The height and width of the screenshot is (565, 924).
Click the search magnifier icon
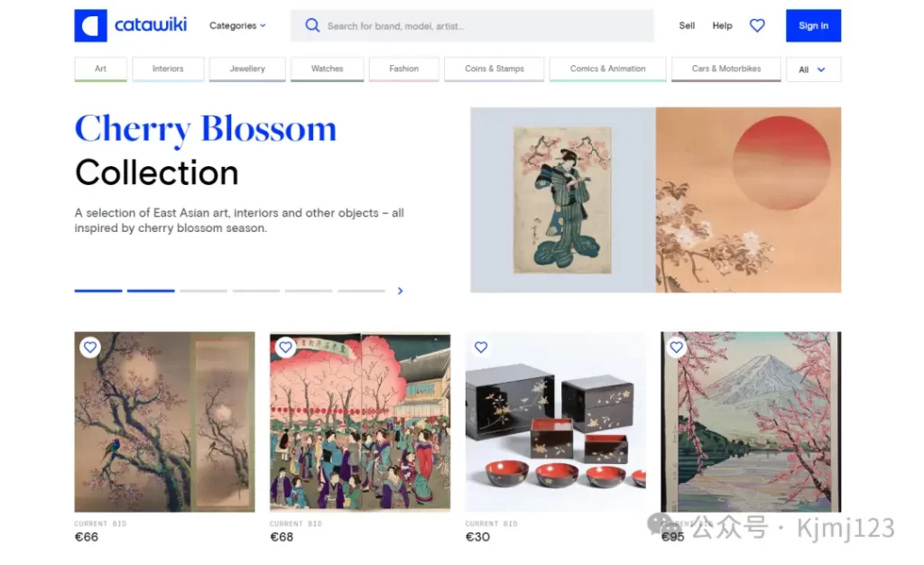click(312, 25)
